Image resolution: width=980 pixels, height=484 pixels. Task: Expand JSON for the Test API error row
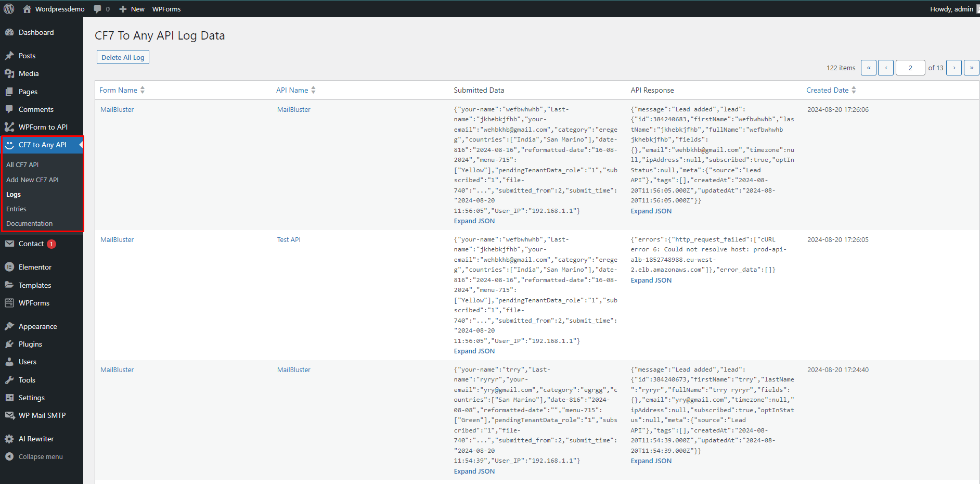click(x=651, y=280)
